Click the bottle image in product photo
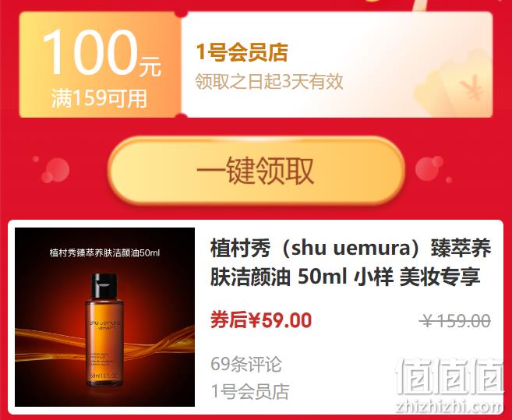512x420 pixels. [104, 330]
